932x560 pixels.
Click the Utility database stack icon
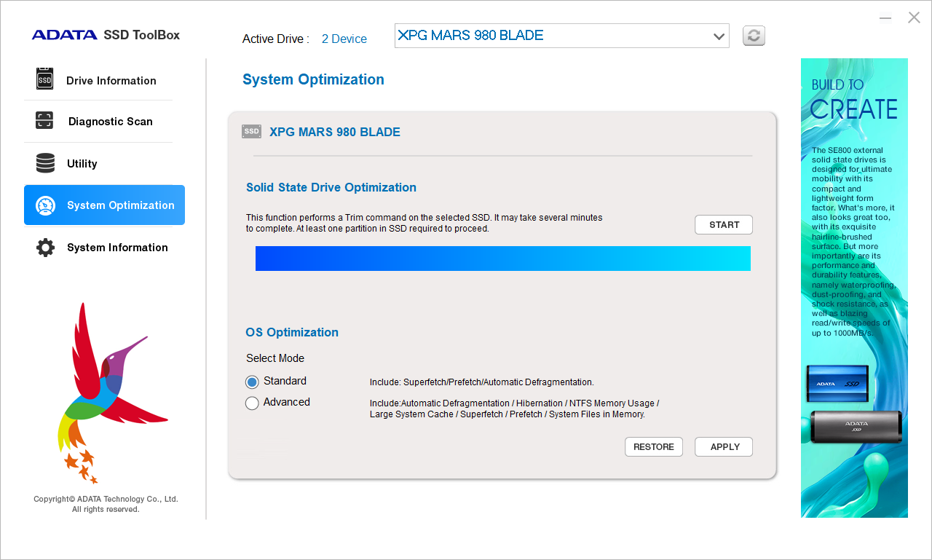click(x=45, y=163)
